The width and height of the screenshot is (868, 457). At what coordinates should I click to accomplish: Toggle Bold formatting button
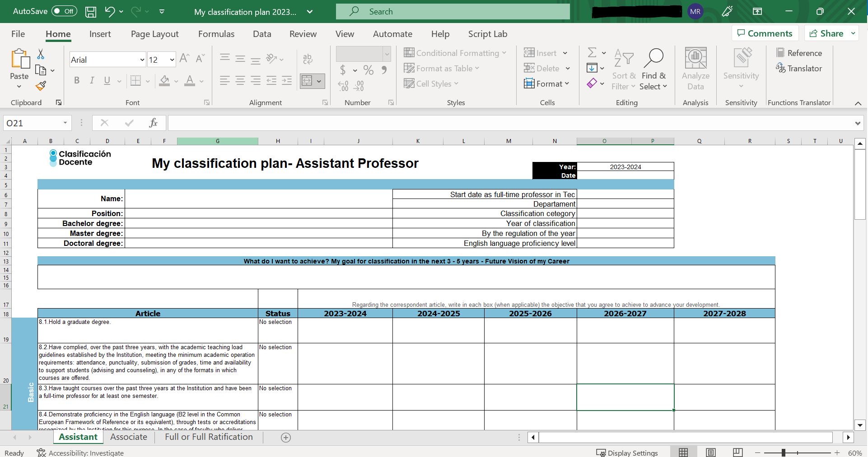[x=77, y=81]
